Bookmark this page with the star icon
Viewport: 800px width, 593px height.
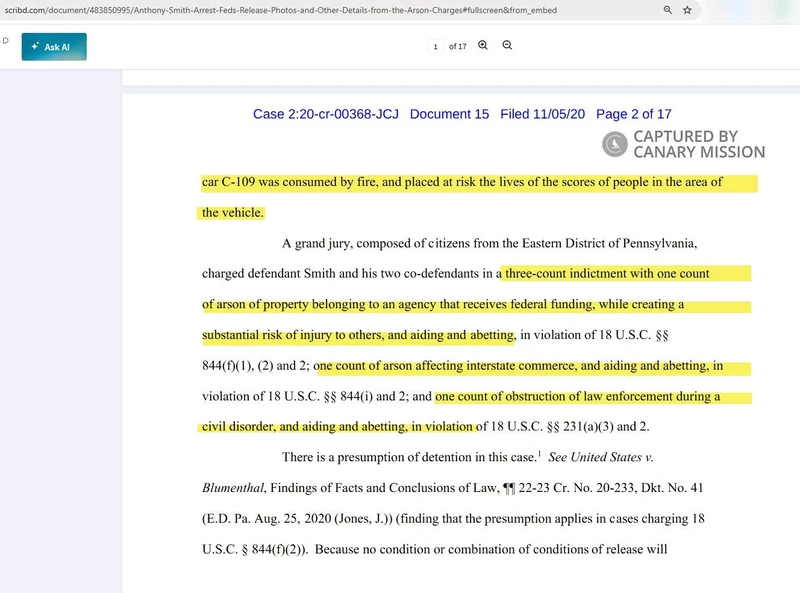click(687, 10)
